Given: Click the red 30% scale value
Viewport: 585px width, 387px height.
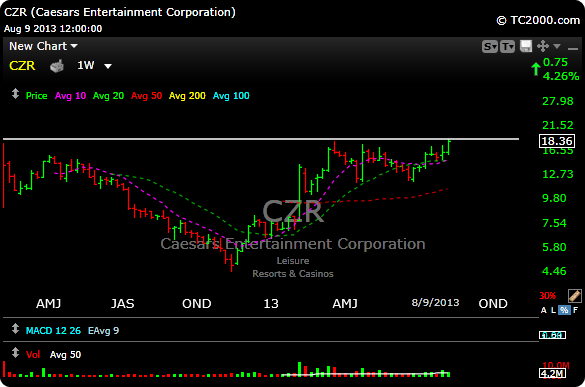Looking at the screenshot, I should point(547,296).
